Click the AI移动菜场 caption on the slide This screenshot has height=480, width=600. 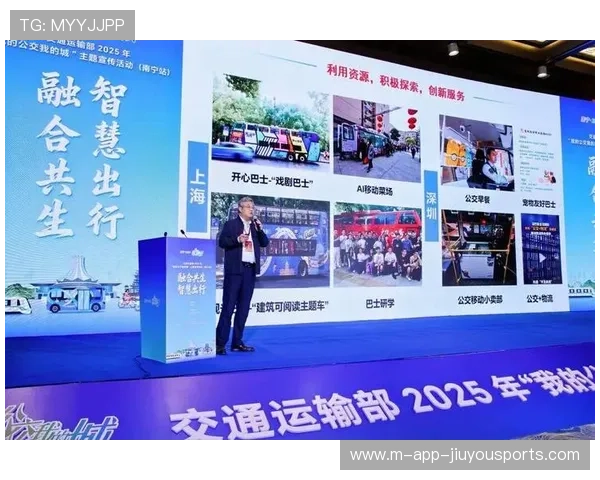pyautogui.click(x=375, y=189)
